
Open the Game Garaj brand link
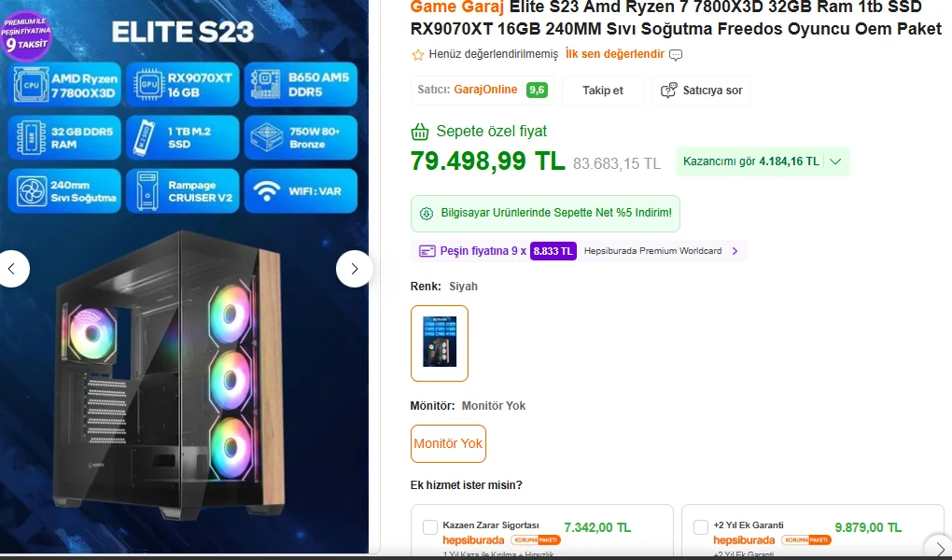pos(457,7)
